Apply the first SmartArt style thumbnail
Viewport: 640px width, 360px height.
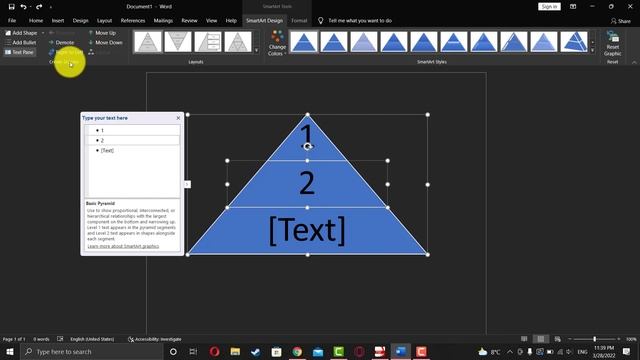coord(304,42)
